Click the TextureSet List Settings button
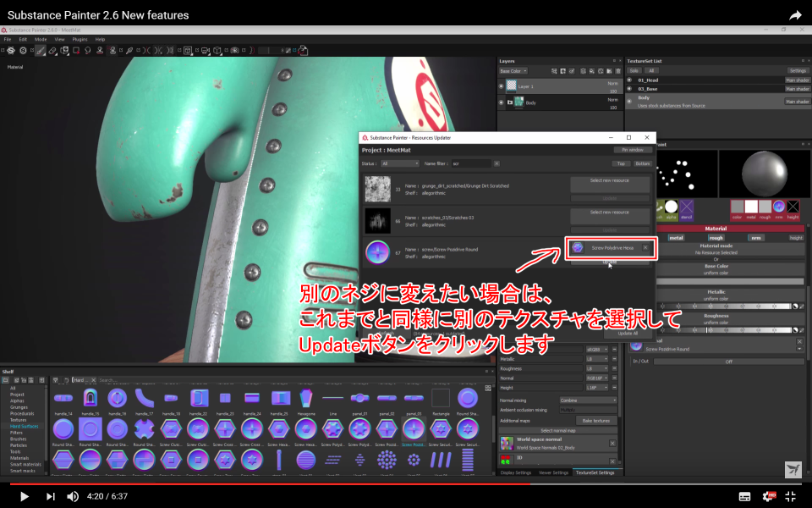The height and width of the screenshot is (508, 812). pos(798,70)
